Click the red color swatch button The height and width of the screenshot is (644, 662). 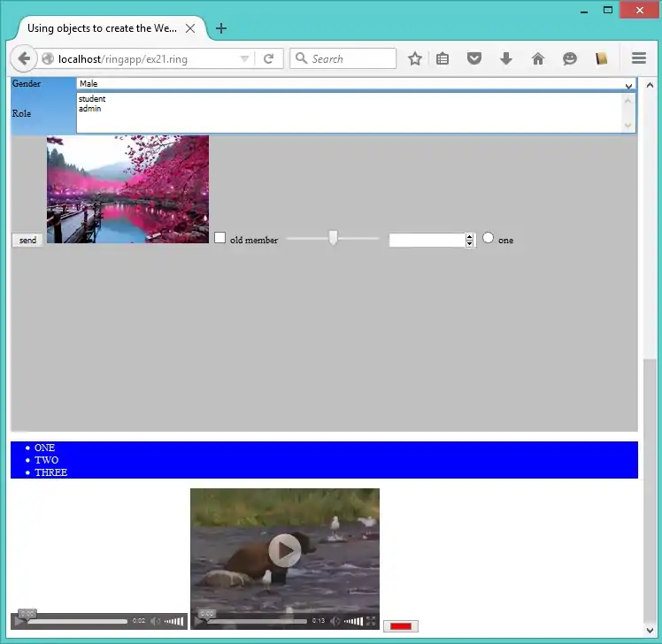tap(401, 626)
